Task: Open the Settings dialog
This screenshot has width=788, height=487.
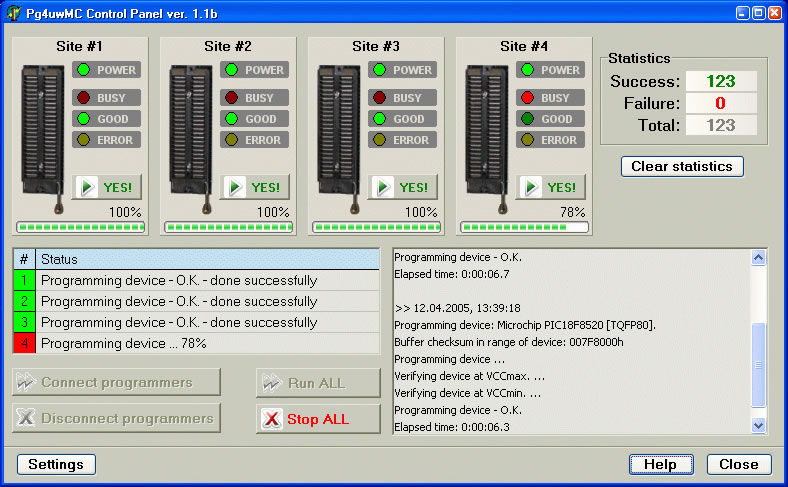Action: click(56, 464)
